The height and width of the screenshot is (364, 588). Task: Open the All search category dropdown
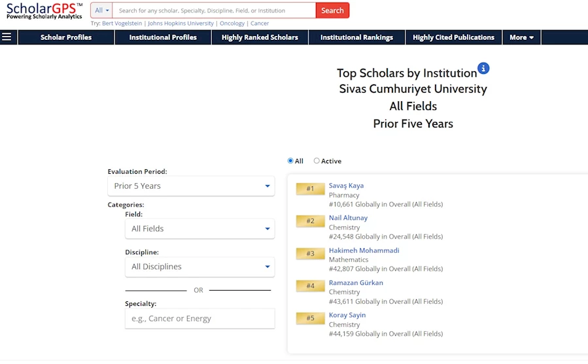(x=101, y=10)
